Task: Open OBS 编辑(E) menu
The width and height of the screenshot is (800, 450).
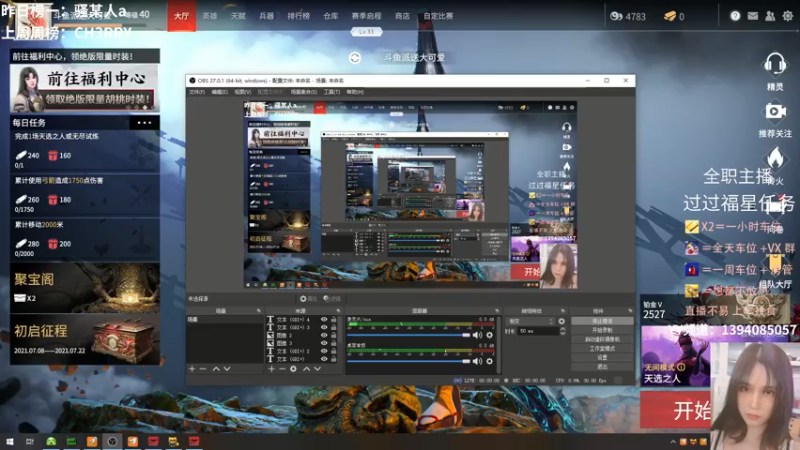Action: [219, 92]
